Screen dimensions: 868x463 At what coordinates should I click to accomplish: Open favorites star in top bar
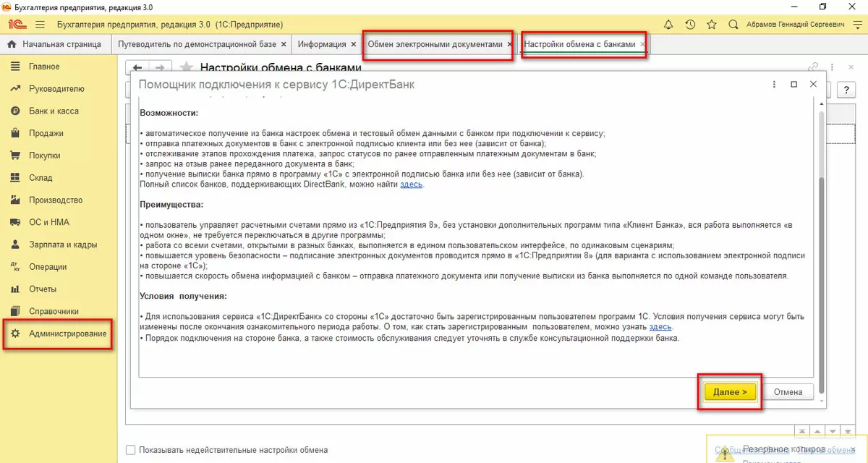(712, 25)
